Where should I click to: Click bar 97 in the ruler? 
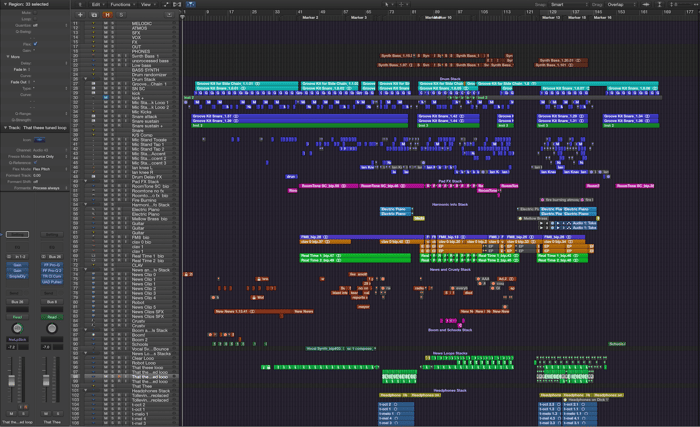459,12
